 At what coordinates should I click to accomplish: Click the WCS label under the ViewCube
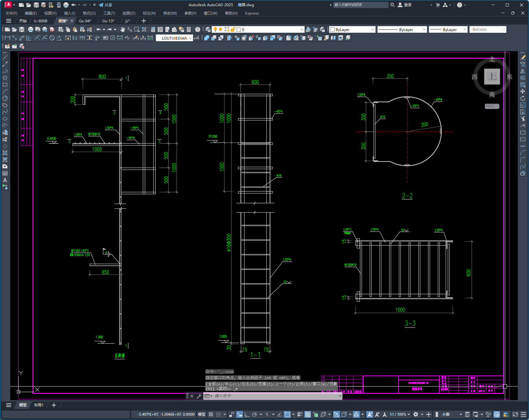point(492,106)
